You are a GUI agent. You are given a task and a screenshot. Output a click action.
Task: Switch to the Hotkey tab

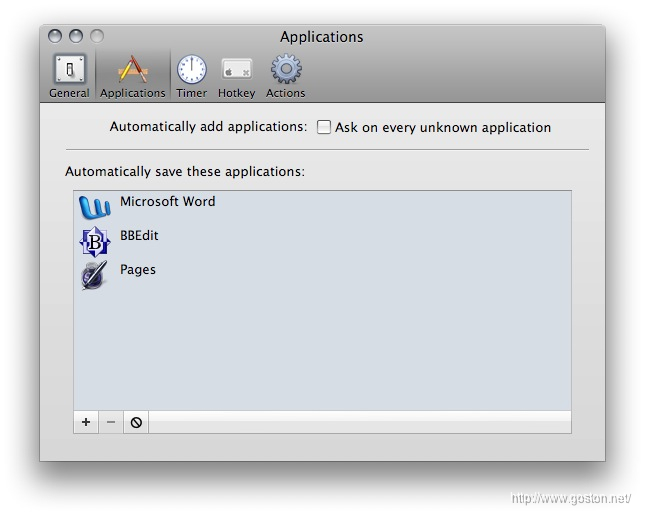(x=237, y=76)
